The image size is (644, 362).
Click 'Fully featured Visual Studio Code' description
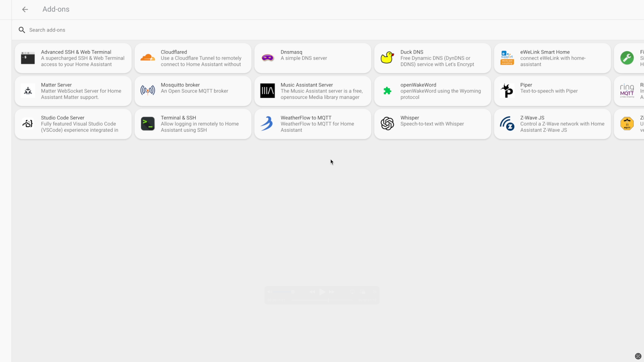click(80, 127)
